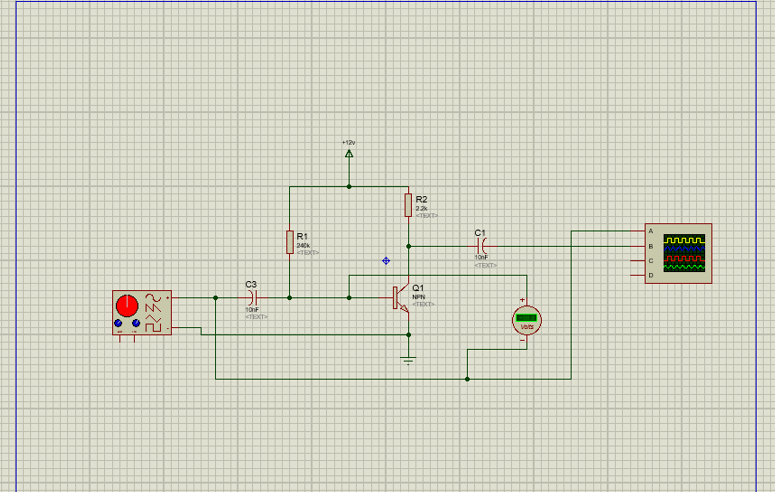Select the signal generator instrument
Screen dimensions: 775x492
142,313
